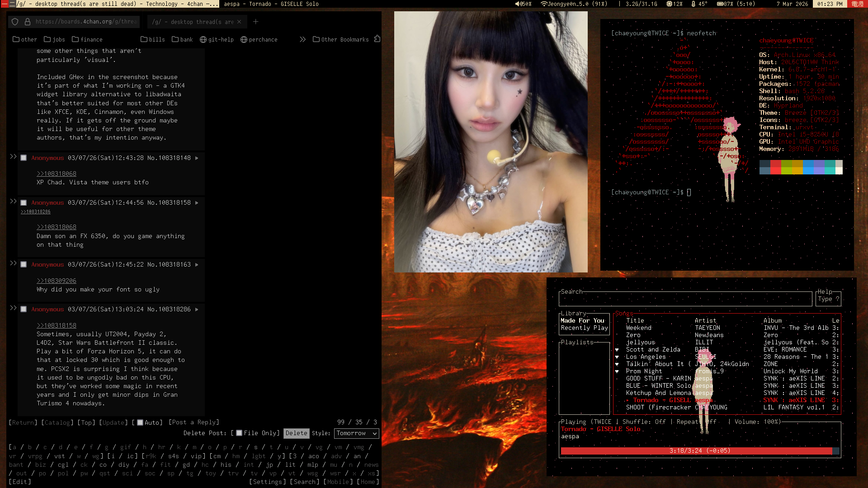This screenshot has height=488, width=868.
Task: Select the /g/ desktop thread tab
Action: coord(192,22)
